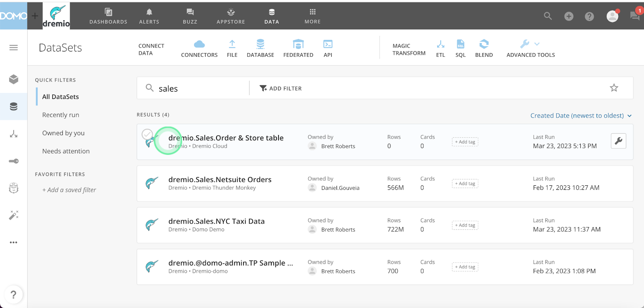This screenshot has width=644, height=308.
Task: Open Connectors cloud icon
Action: 199,49
